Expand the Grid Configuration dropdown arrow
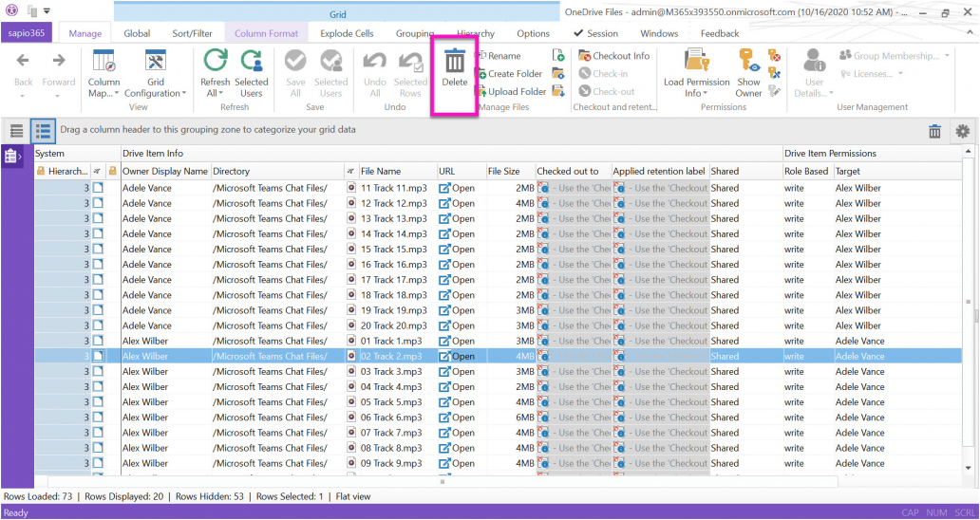 pos(184,94)
